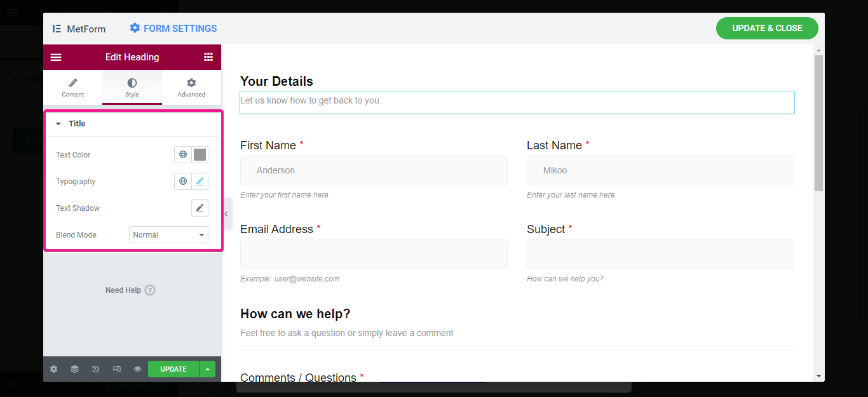
Task: Click the global Text Color globe icon
Action: 183,155
